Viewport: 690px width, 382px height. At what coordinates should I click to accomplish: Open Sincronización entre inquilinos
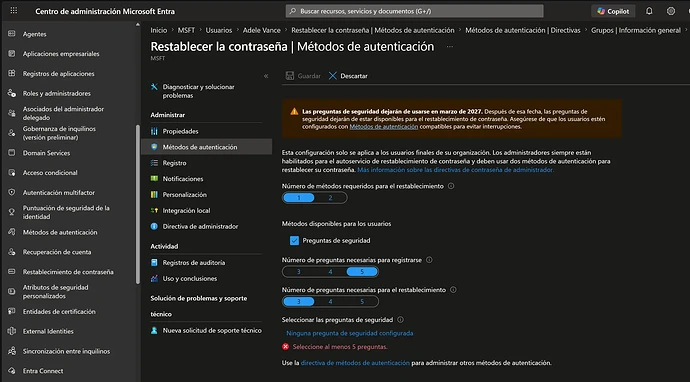tap(66, 351)
